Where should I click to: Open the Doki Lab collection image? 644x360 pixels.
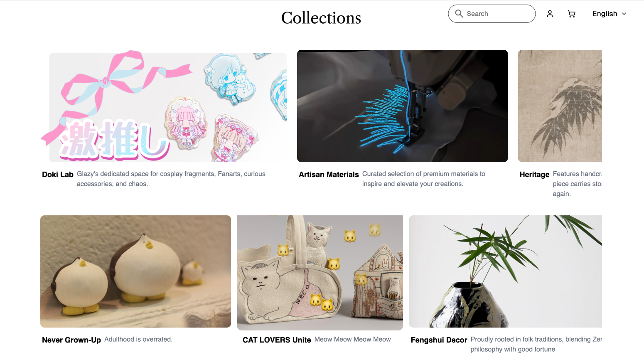pyautogui.click(x=164, y=106)
